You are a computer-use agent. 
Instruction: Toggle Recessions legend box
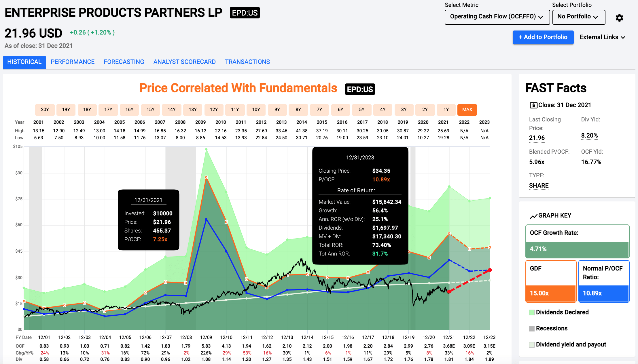532,329
